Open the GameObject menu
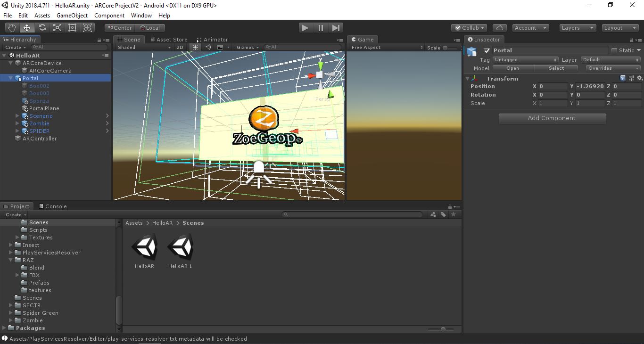The width and height of the screenshot is (644, 344). tap(72, 16)
